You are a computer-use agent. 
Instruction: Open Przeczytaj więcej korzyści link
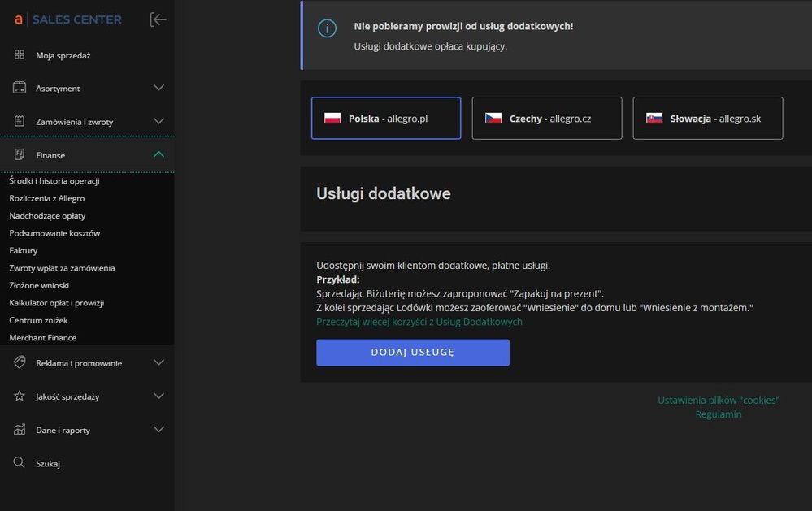coord(419,322)
